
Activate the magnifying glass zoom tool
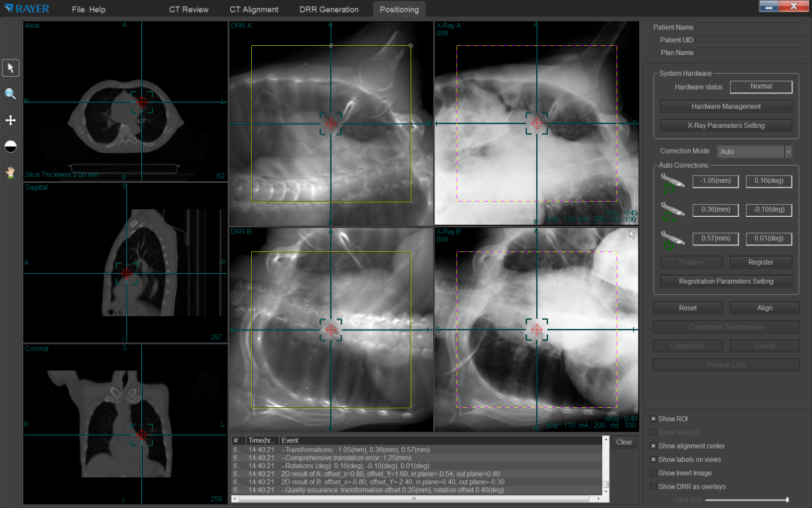pyautogui.click(x=11, y=94)
